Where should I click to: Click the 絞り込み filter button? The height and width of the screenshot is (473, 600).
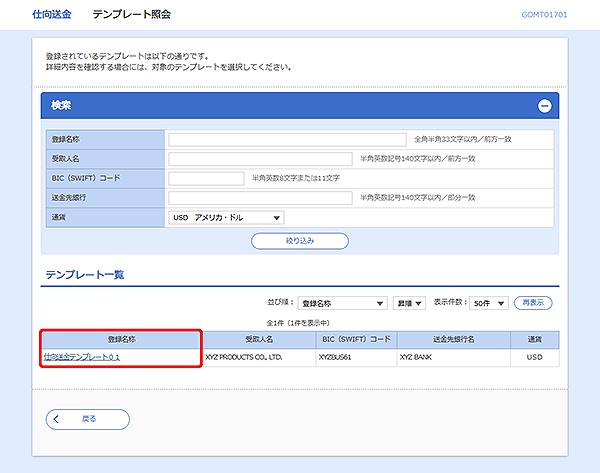(300, 241)
